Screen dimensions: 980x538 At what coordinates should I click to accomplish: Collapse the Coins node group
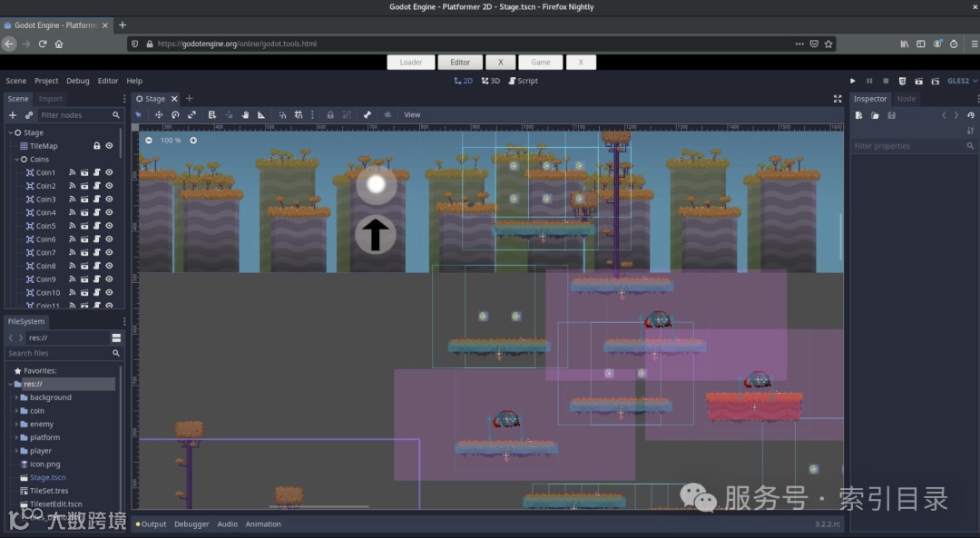(x=17, y=160)
